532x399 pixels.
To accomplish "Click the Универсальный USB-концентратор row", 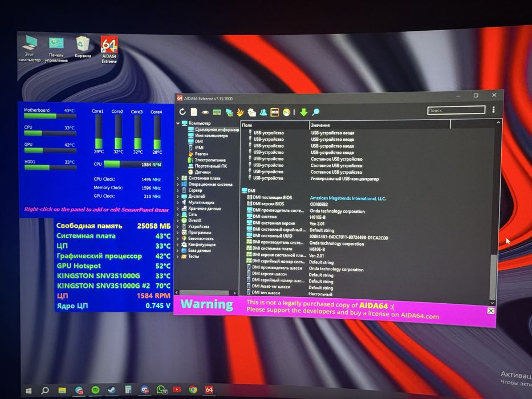I will click(x=369, y=178).
